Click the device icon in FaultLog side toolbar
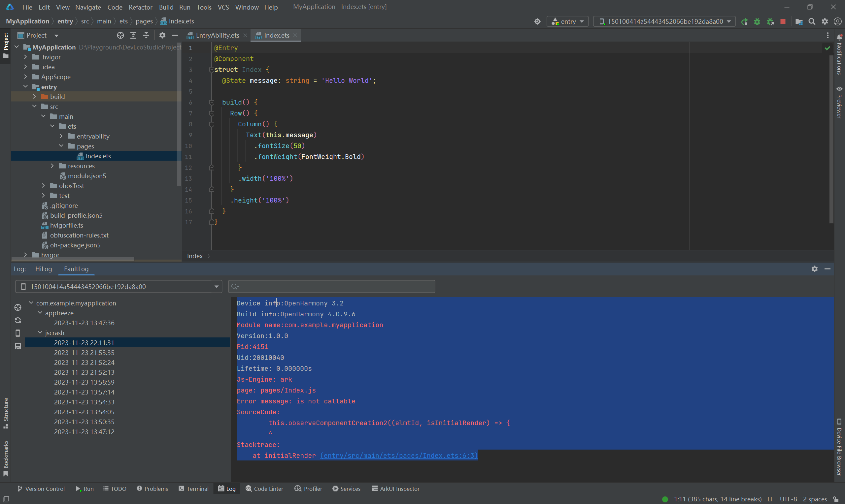The image size is (845, 504). [18, 333]
